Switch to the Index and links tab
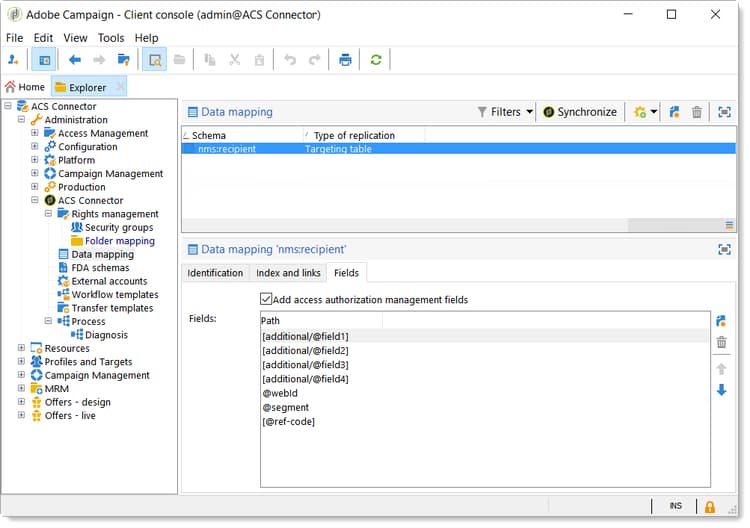 (x=288, y=273)
